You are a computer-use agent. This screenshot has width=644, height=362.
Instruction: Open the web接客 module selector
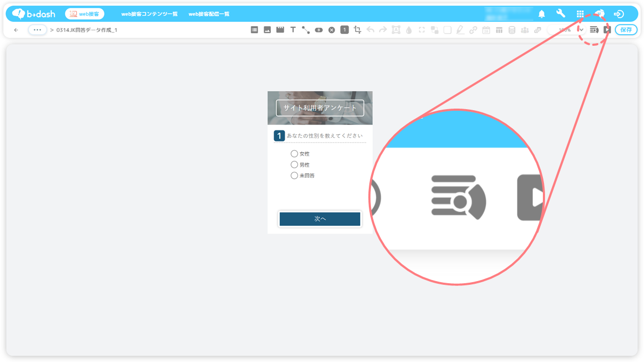(85, 14)
